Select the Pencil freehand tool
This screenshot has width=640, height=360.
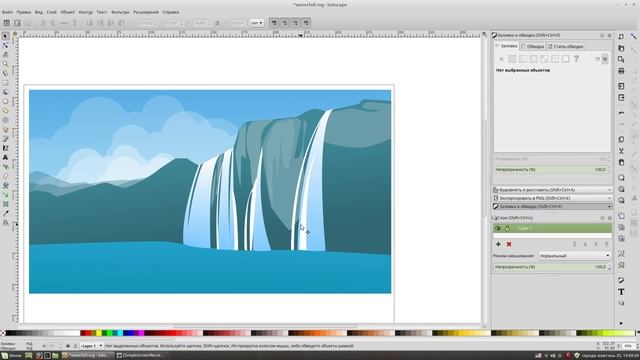click(5, 129)
